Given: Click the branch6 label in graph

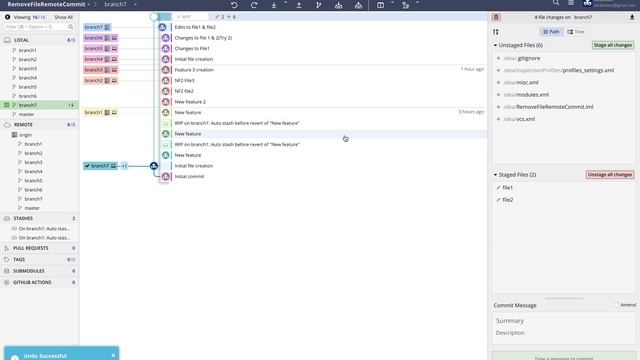Looking at the screenshot, I should click(x=100, y=38).
